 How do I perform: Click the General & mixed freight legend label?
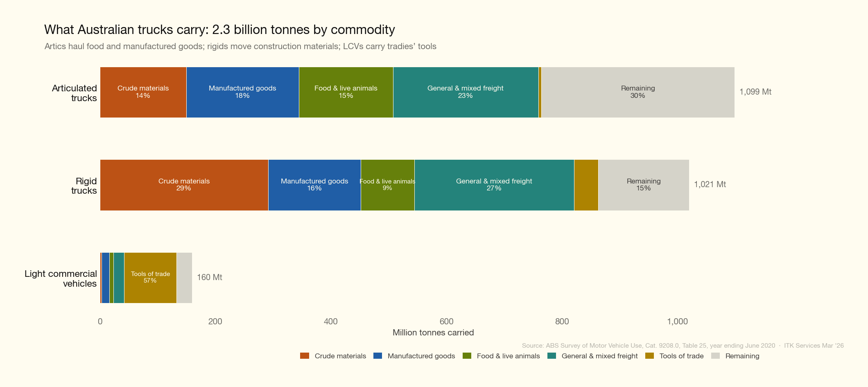click(599, 356)
